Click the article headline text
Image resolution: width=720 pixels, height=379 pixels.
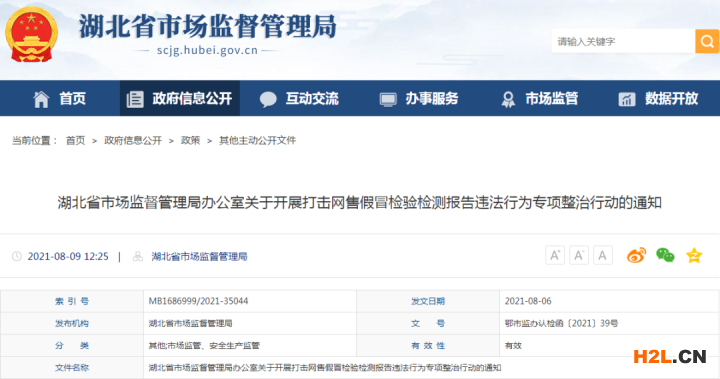[x=360, y=203]
